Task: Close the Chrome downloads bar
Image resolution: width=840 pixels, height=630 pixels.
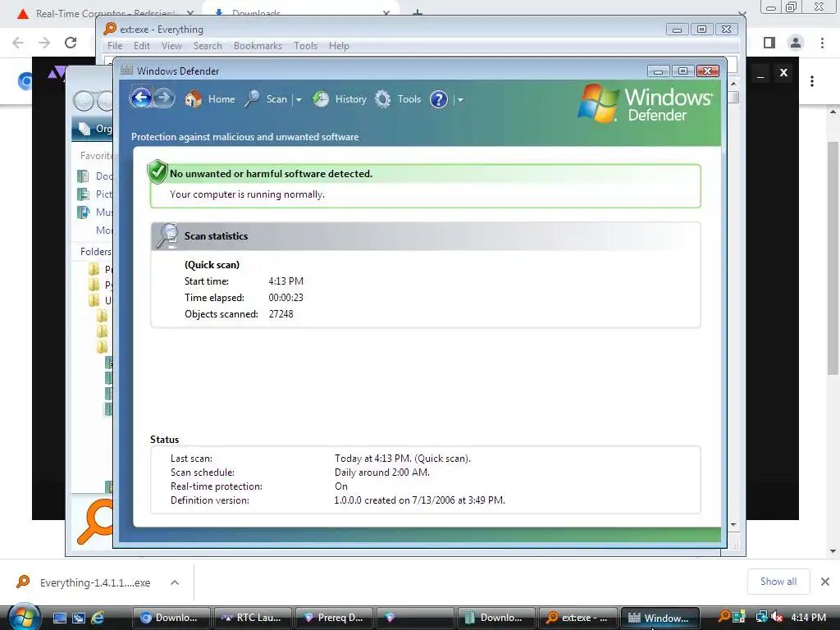Action: click(825, 582)
